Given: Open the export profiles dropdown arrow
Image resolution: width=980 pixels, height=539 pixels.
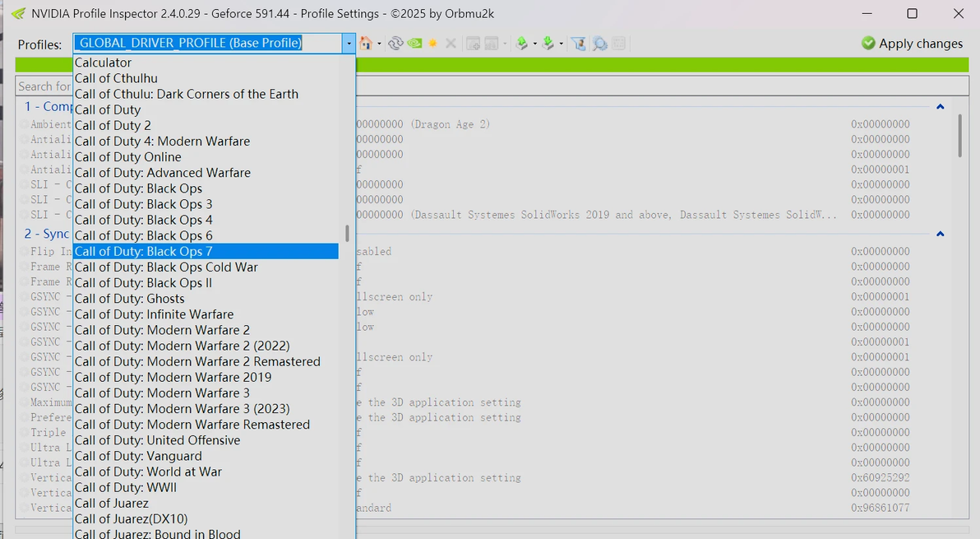Looking at the screenshot, I should tap(534, 44).
